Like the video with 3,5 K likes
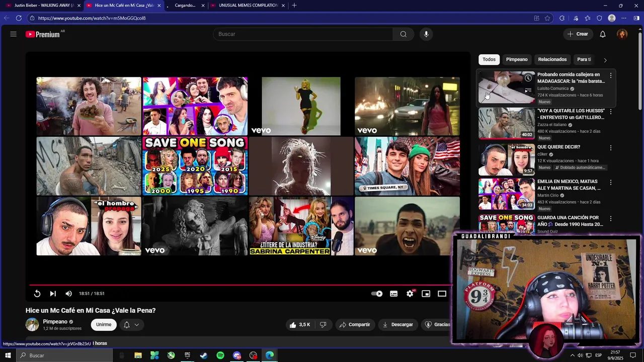Image resolution: width=644 pixels, height=362 pixels. click(300, 325)
